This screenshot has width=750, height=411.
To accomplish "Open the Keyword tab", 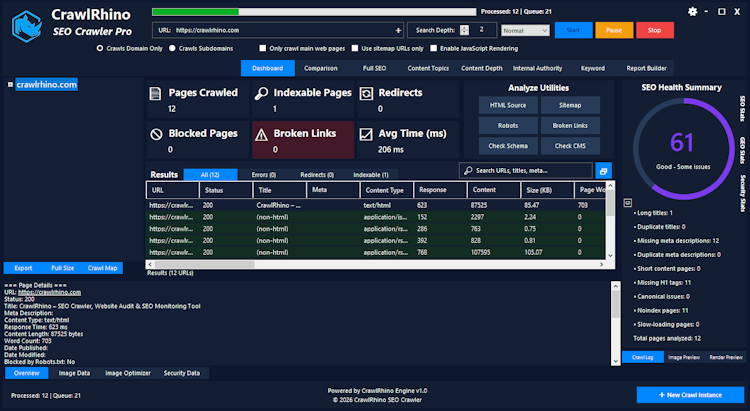I will click(593, 68).
